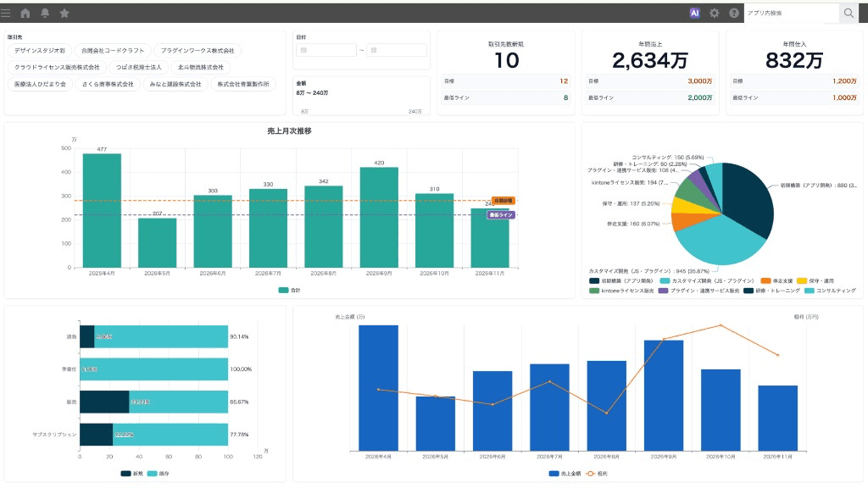
Task: Open the end date picker field
Action: (x=397, y=50)
